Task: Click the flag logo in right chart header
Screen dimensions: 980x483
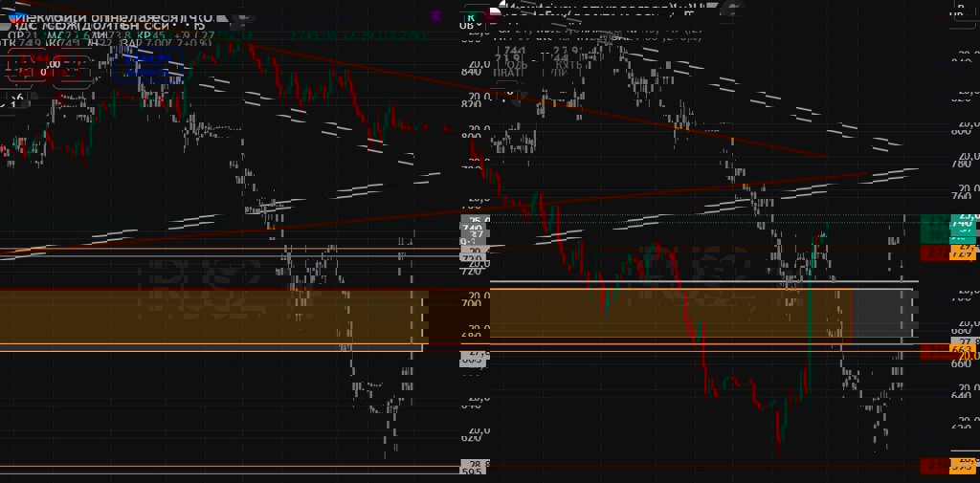Action: pos(494,11)
